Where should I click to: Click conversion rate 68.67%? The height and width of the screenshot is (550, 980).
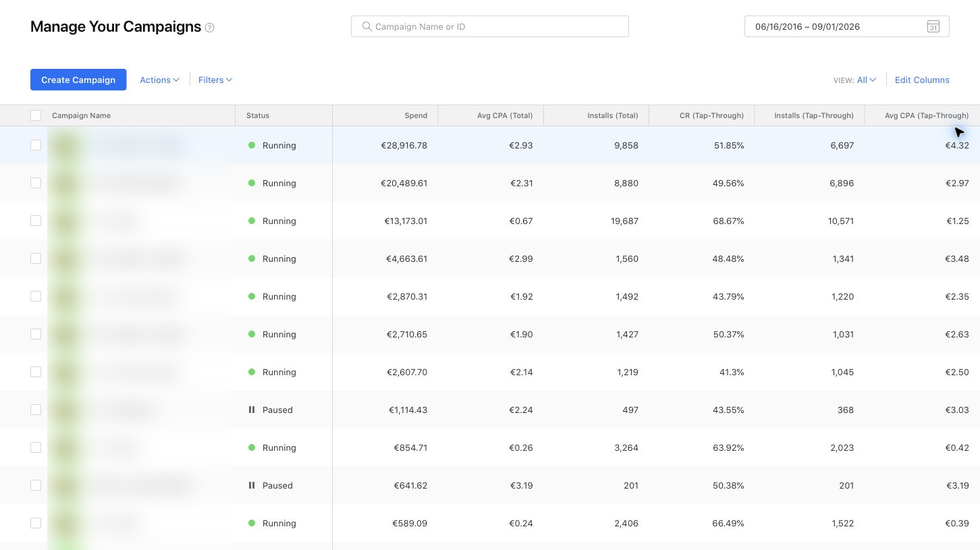pyautogui.click(x=728, y=221)
